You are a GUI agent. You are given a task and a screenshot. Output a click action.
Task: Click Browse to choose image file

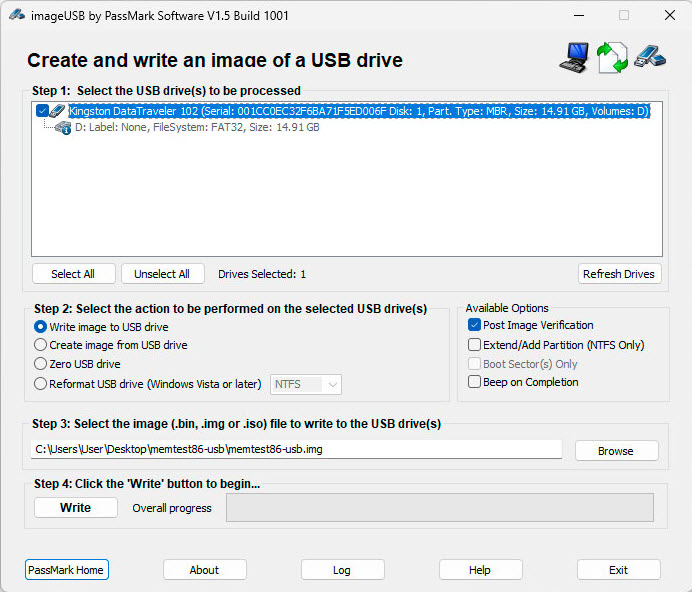click(x=616, y=451)
